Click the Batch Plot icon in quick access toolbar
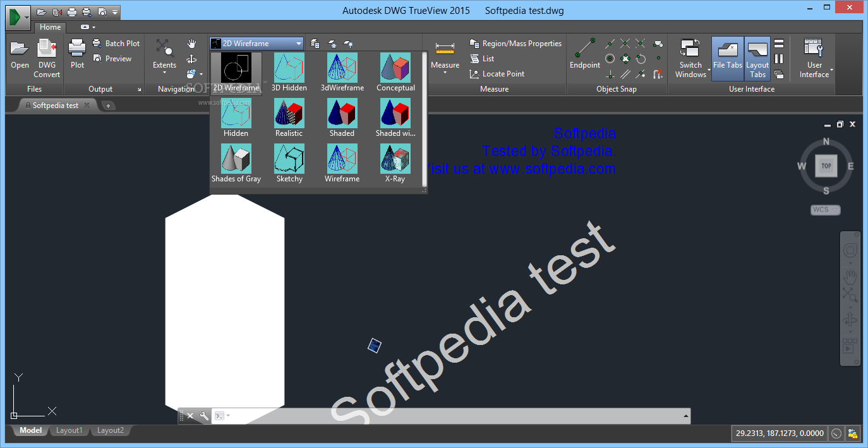Image resolution: width=868 pixels, height=448 pixels. coord(87,12)
